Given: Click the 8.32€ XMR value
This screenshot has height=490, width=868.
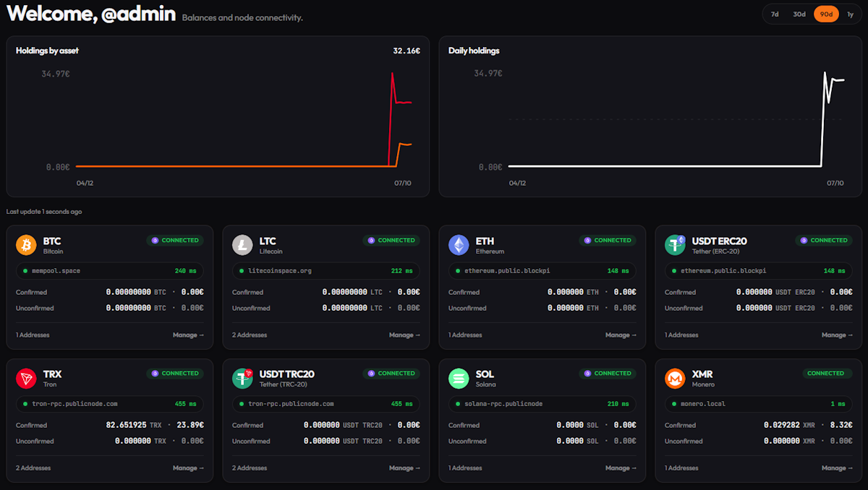Looking at the screenshot, I should tap(842, 425).
